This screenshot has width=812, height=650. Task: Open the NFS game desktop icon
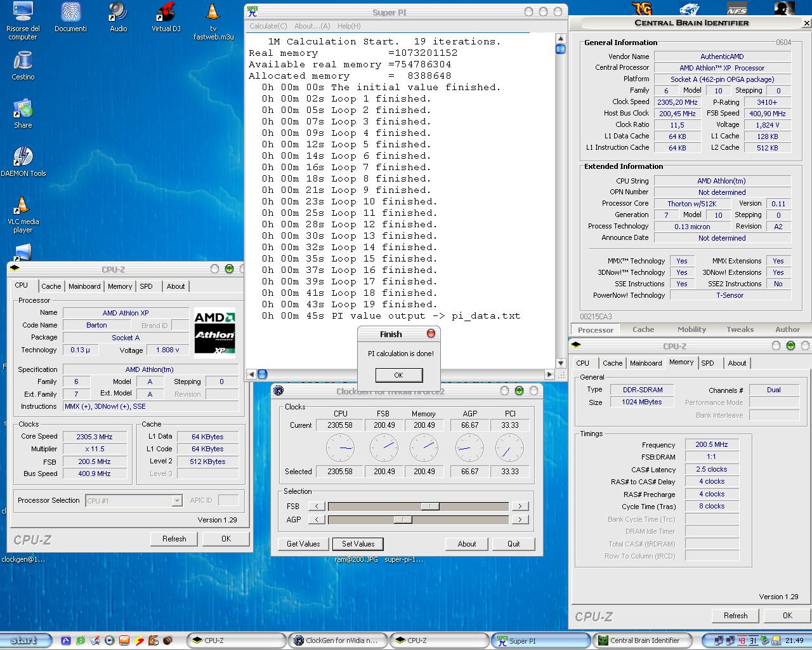tap(737, 8)
